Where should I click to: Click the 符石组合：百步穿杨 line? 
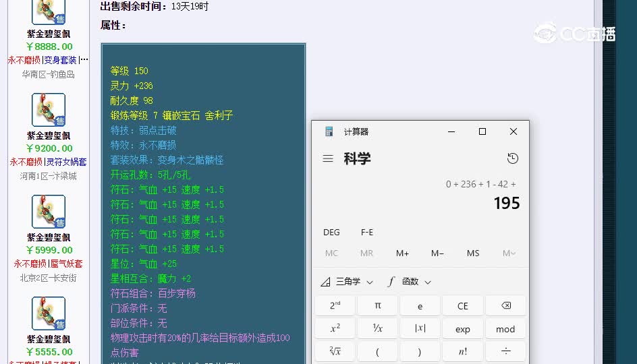click(153, 293)
